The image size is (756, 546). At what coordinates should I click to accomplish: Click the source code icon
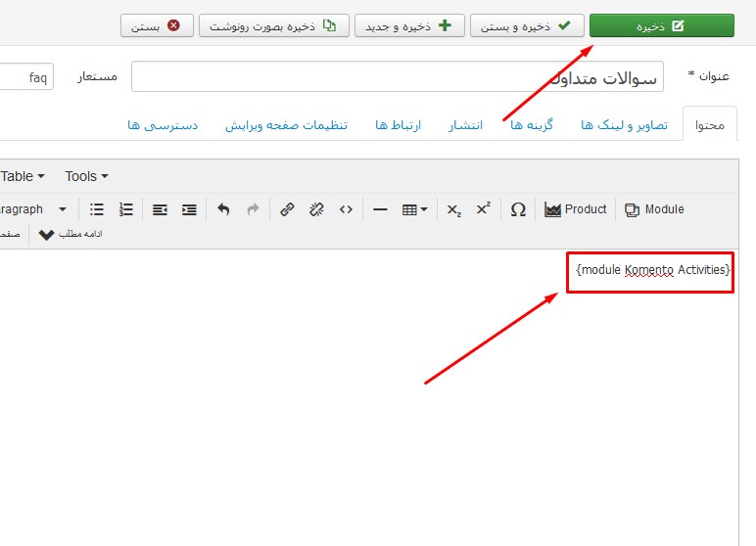[x=346, y=209]
